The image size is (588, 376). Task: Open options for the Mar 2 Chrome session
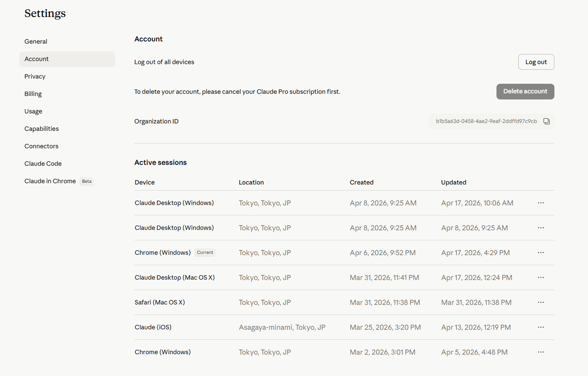click(541, 352)
